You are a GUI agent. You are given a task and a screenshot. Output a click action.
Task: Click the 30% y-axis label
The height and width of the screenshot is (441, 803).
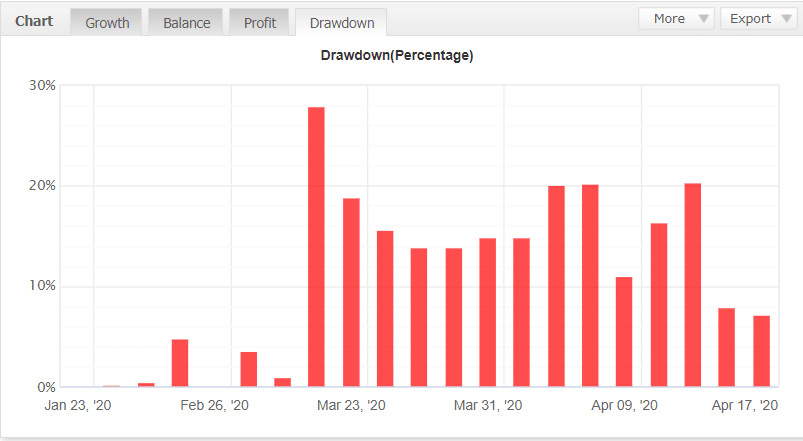coord(42,85)
